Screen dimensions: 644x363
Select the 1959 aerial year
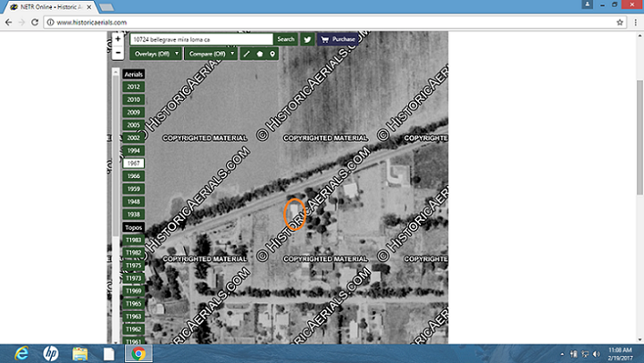coord(133,189)
